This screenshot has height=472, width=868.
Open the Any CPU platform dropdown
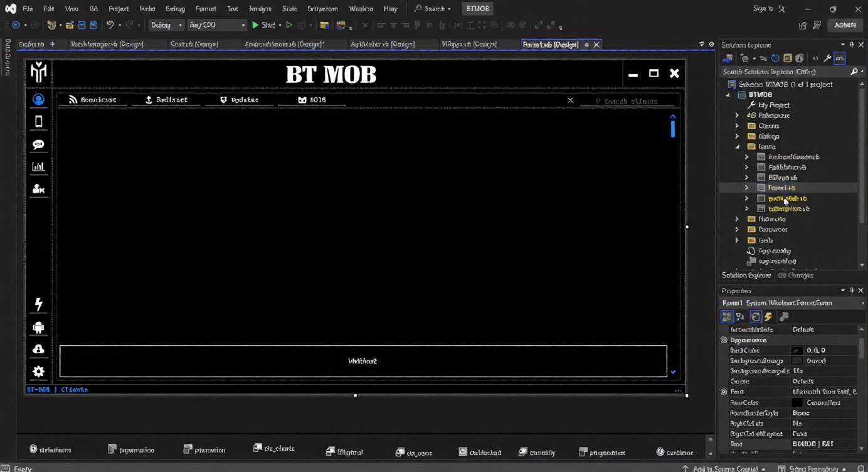pyautogui.click(x=217, y=25)
